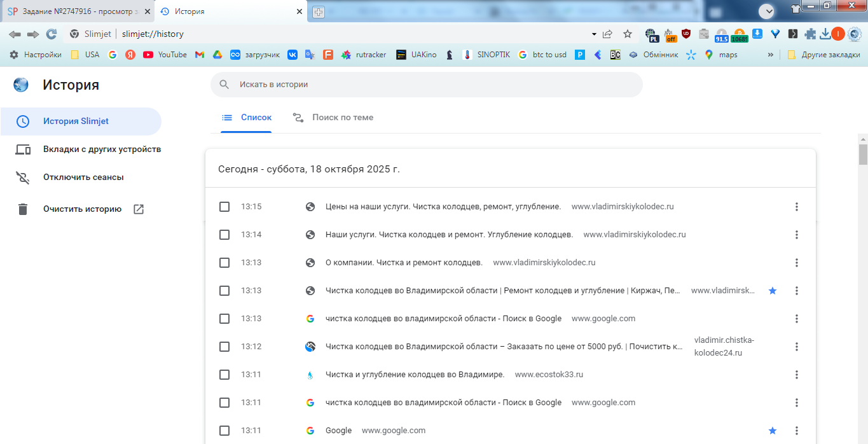The image size is (868, 444).
Task: Open 'Чистка и углубление колодцев во Владимире' link
Action: pyautogui.click(x=415, y=375)
